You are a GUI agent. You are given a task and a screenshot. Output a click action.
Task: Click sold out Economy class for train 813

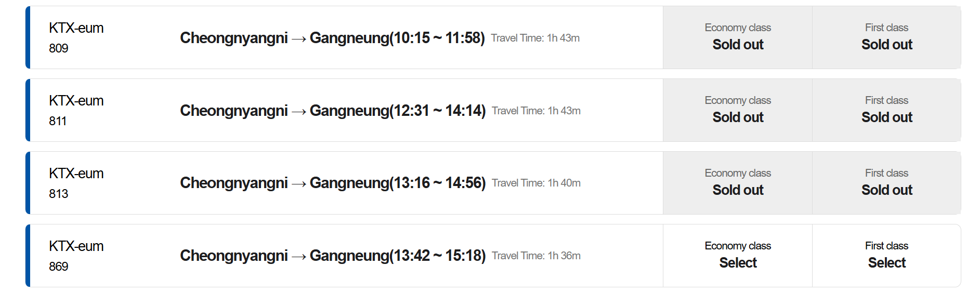(x=737, y=183)
